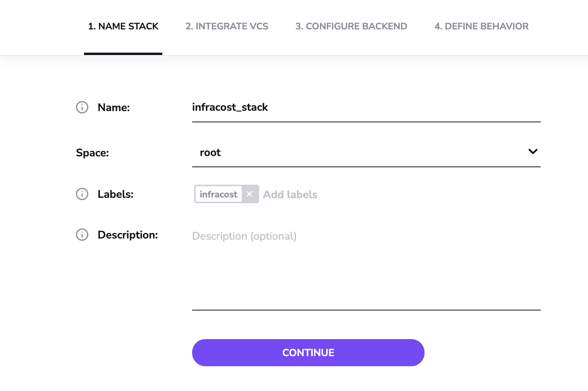Remove the infracost label chip
Screen dimensions: 588x391
[249, 194]
